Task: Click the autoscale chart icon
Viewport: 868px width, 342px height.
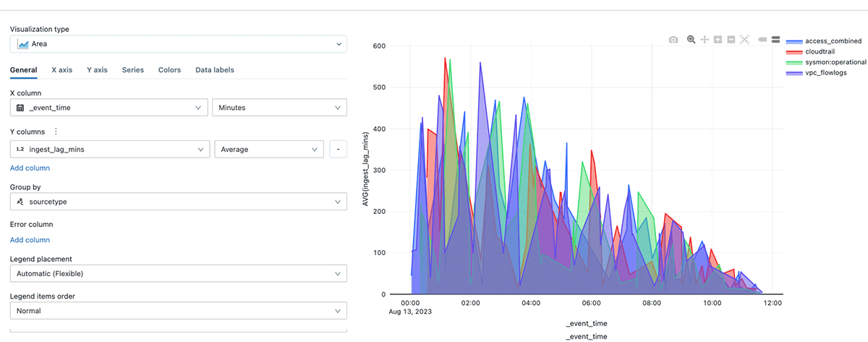Action: pyautogui.click(x=744, y=39)
